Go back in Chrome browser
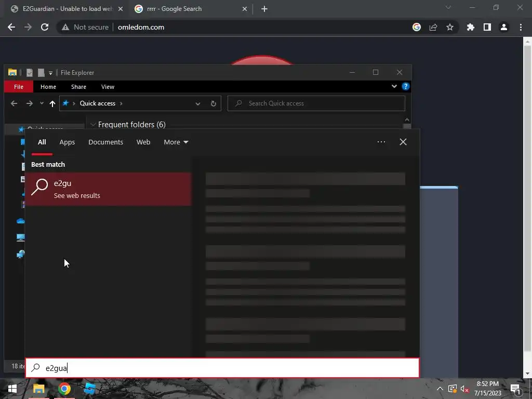This screenshot has width=532, height=399. pyautogui.click(x=11, y=27)
